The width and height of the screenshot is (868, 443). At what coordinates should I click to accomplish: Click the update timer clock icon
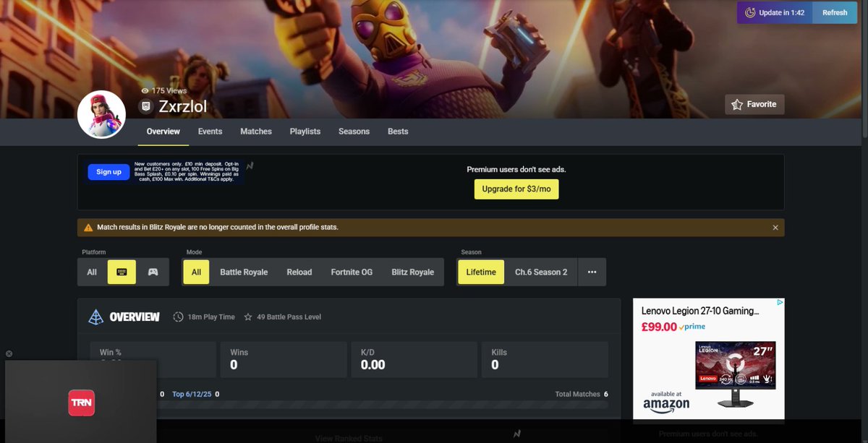[750, 12]
